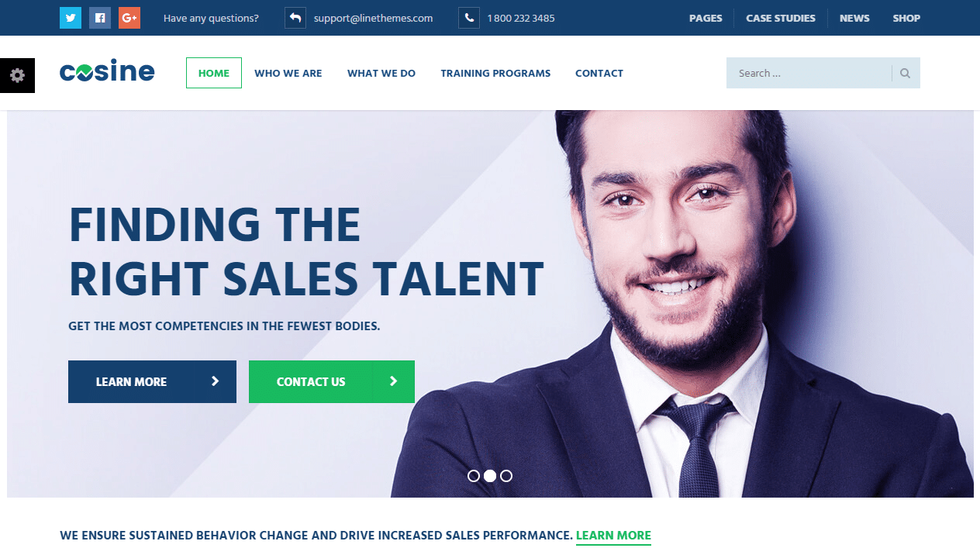This screenshot has width=980, height=548.
Task: Click the green Contact Us button
Action: [332, 381]
